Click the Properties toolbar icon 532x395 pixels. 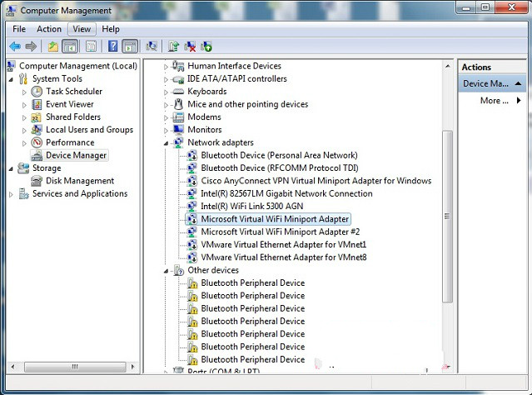coord(91,46)
